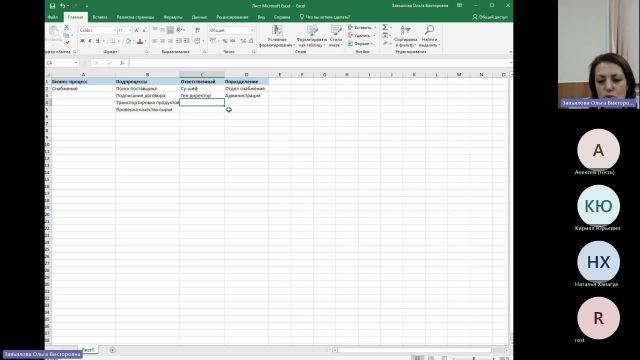Click the Name Box showing C4

click(61, 63)
